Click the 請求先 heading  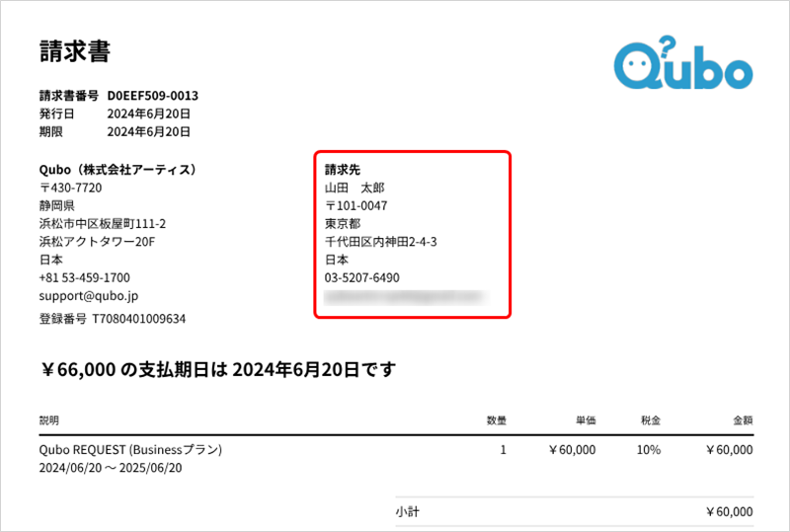[343, 170]
